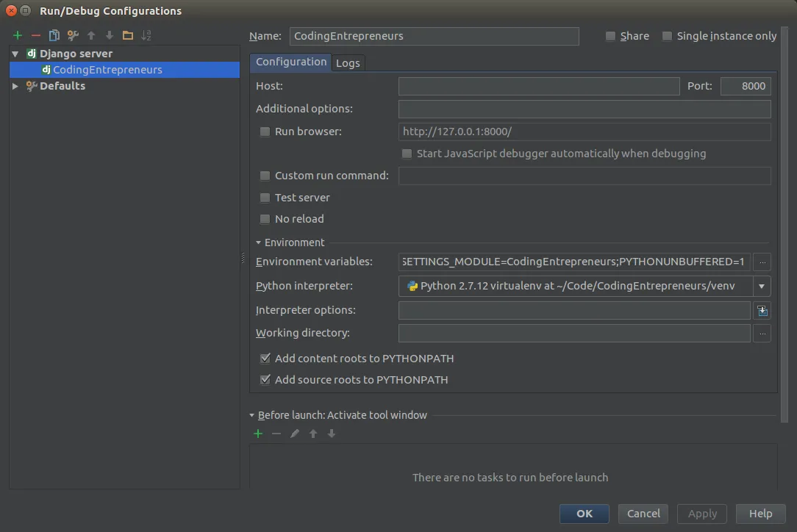Click Environment variables text field
Viewport: 797px width, 532px height.
point(574,262)
